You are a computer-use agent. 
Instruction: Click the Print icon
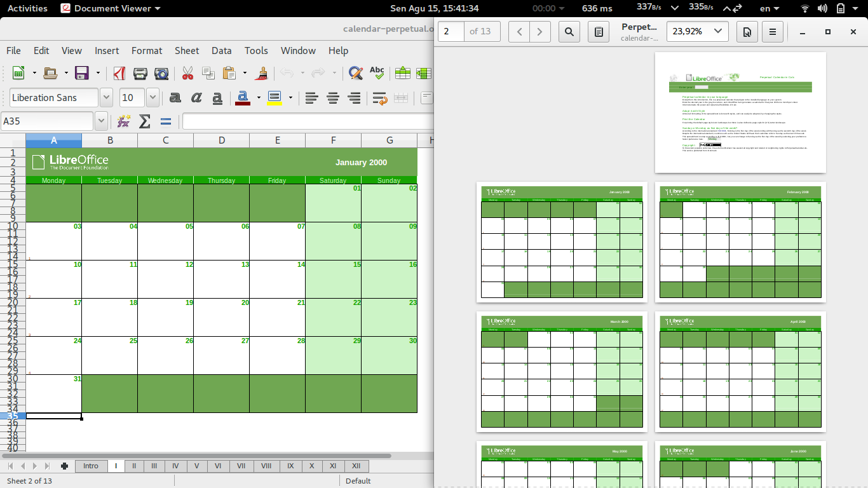coord(140,73)
